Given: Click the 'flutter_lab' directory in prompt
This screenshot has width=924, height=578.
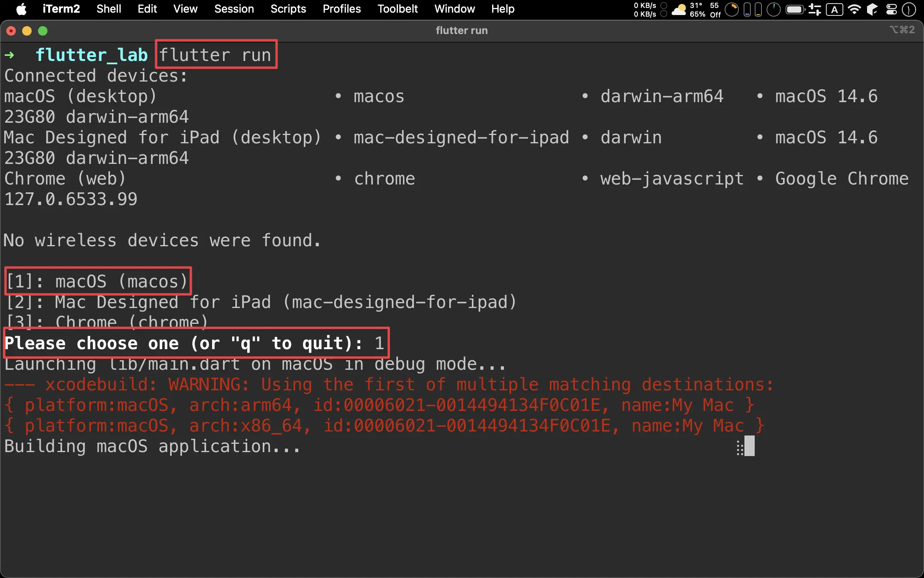Looking at the screenshot, I should 92,55.
